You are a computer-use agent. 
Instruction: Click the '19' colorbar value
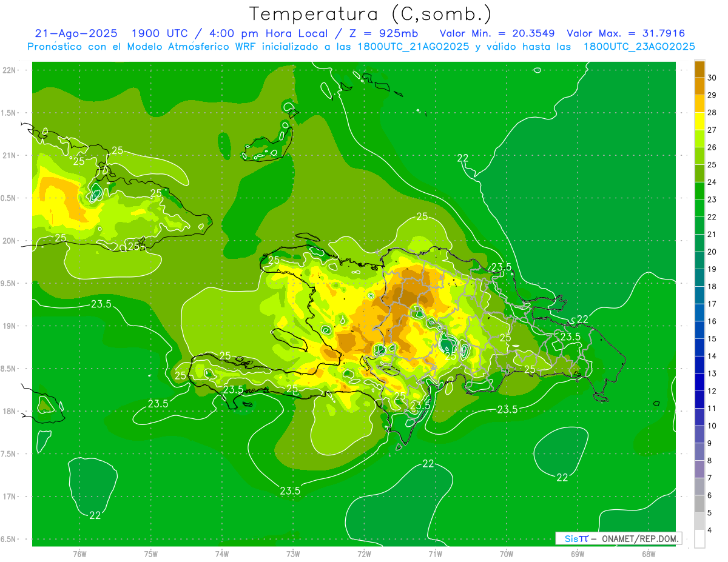[712, 269]
